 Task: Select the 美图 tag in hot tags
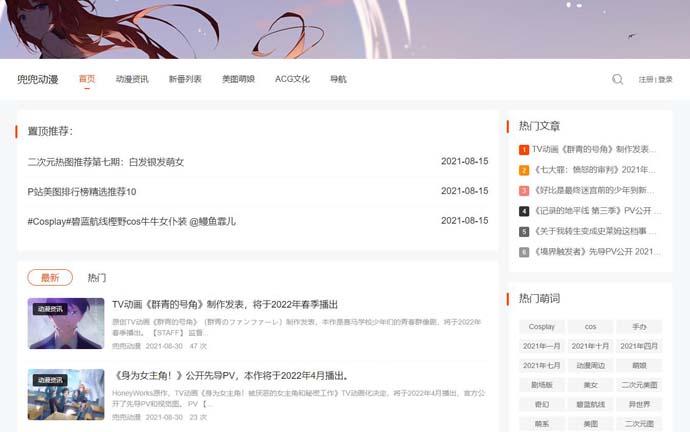pos(591,424)
